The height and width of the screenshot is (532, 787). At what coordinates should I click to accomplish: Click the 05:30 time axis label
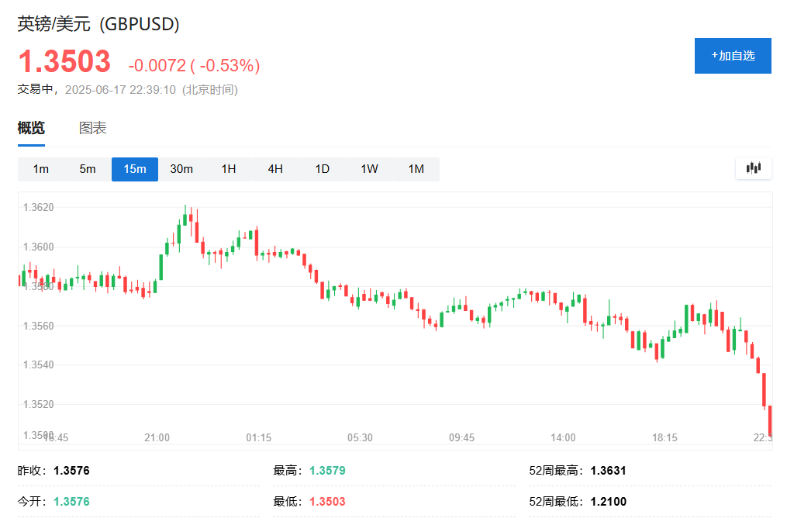coord(361,437)
